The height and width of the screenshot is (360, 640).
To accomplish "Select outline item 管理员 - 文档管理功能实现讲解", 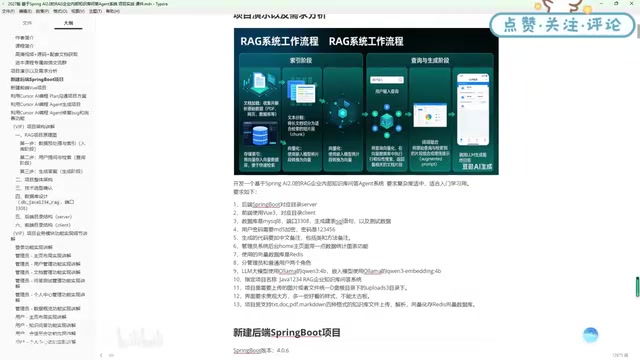I will coord(48,272).
